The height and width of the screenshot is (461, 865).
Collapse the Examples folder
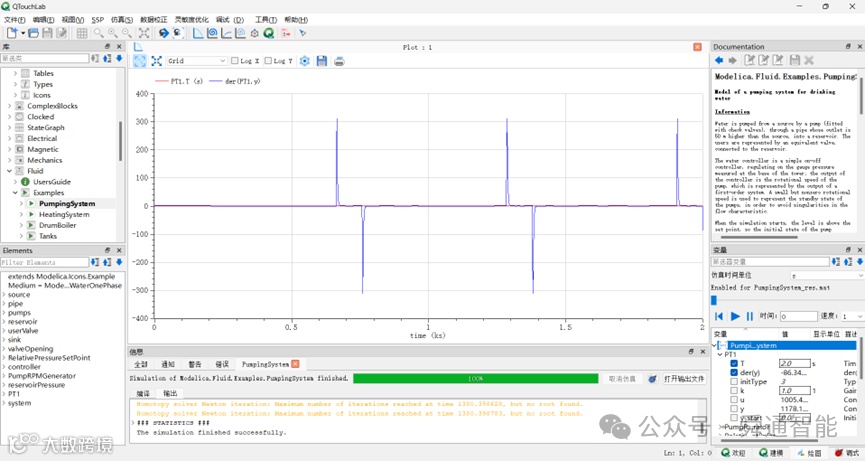[x=15, y=193]
